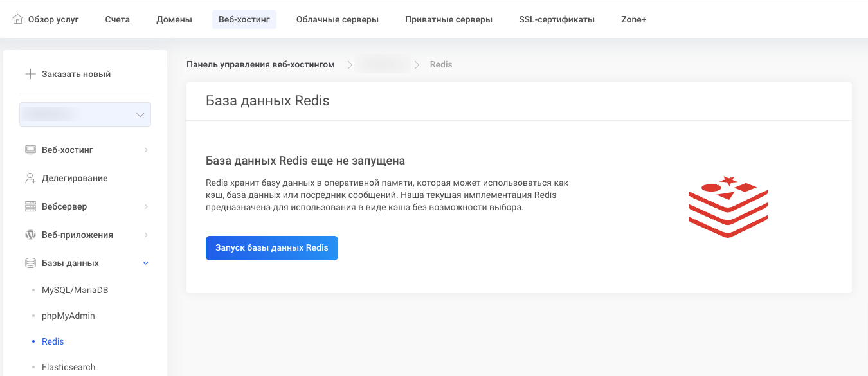Screen dimensions: 868x376
Task: Click the user icon beside Делегирование
Action: (30, 178)
